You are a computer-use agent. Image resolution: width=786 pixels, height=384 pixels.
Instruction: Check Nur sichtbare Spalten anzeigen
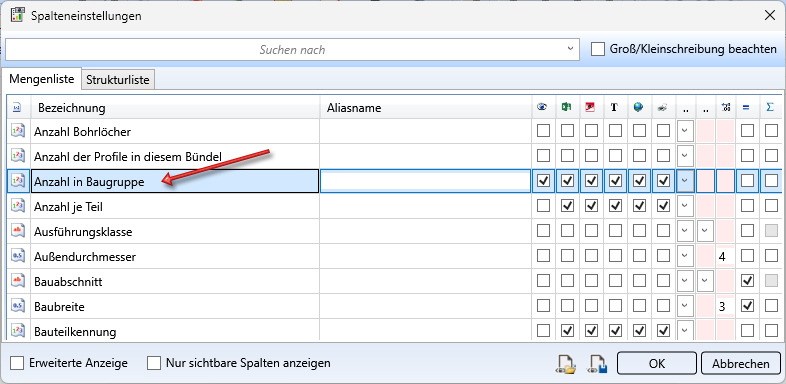154,363
